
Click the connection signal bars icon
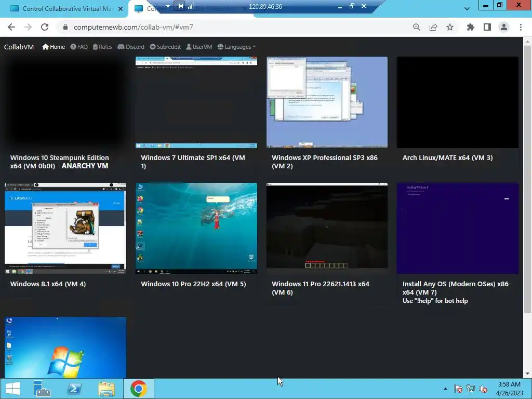pyautogui.click(x=191, y=6)
